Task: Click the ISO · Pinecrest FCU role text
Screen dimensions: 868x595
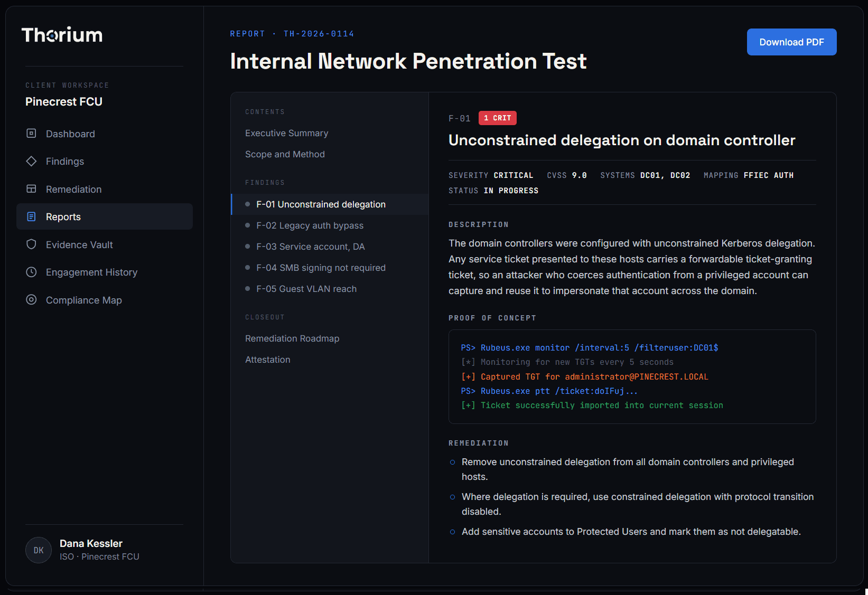Action: point(99,556)
